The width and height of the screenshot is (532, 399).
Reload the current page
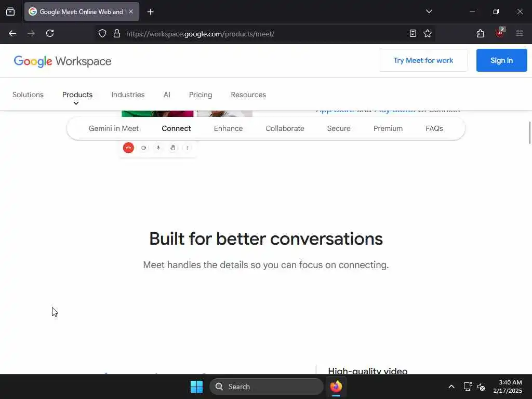click(50, 34)
